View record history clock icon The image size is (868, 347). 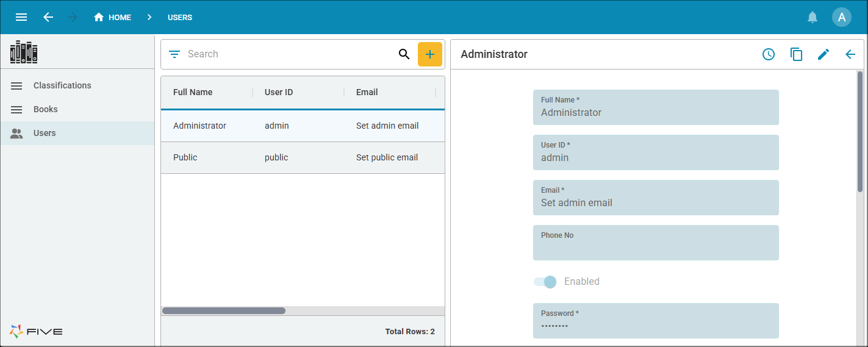click(769, 54)
